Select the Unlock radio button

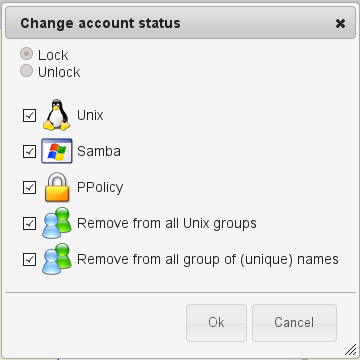[x=26, y=71]
